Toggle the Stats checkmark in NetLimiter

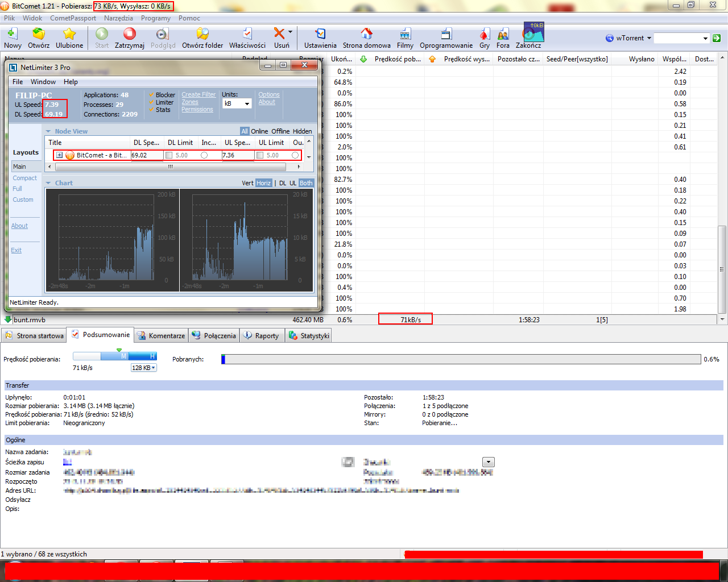point(151,110)
